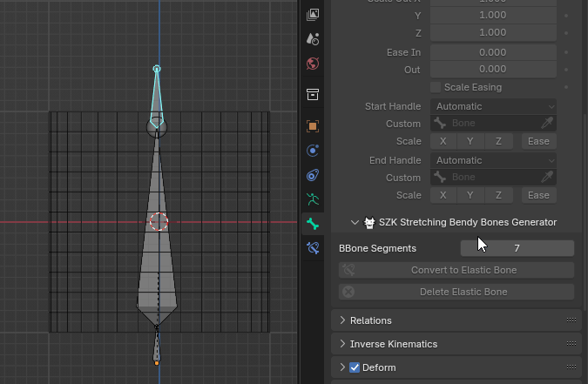This screenshot has height=384, width=588.
Task: Animate Ease Out property dot
Action: point(566,70)
